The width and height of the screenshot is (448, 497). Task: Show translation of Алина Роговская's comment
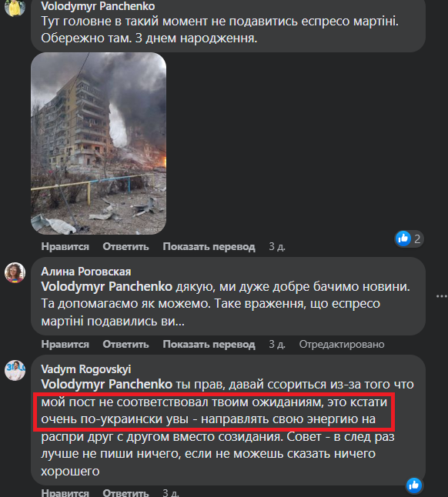point(209,344)
